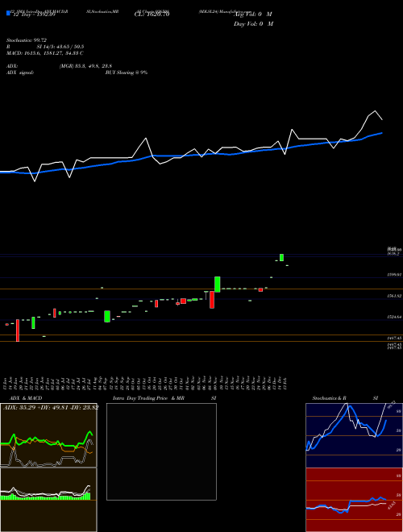This screenshot has width=403, height=532.
Task: Open the ADX indicator chart panel
Action: pos(48,435)
